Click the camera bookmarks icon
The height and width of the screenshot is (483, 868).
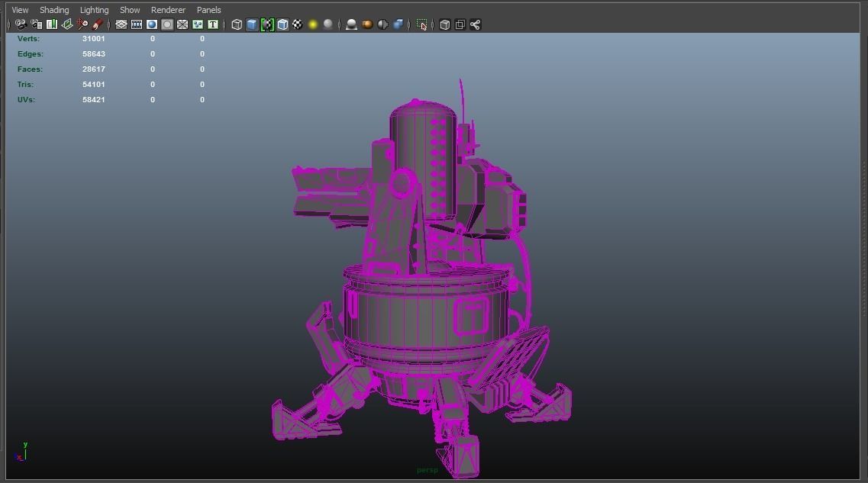click(51, 24)
